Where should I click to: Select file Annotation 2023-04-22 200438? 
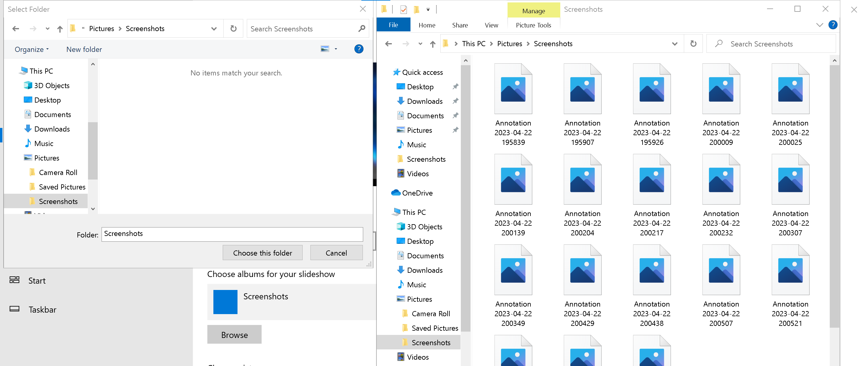pyautogui.click(x=652, y=285)
